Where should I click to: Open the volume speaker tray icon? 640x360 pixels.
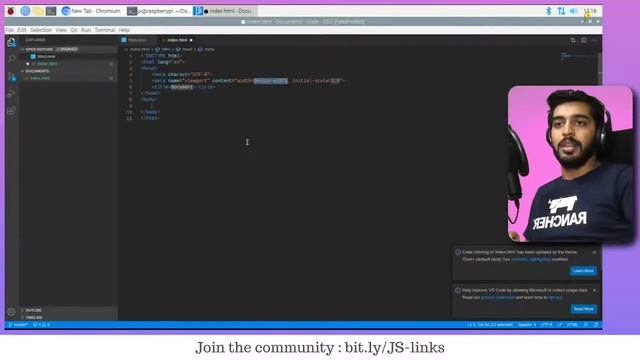[573, 11]
